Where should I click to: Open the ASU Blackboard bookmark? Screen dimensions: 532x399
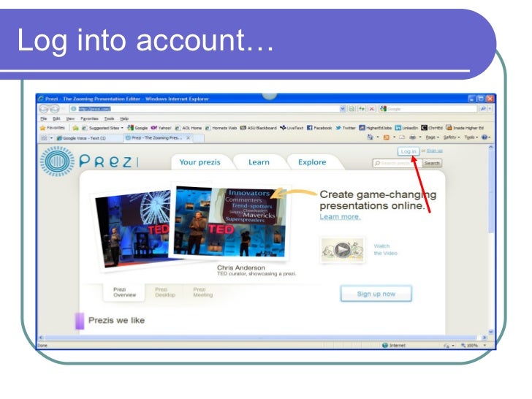click(x=258, y=128)
